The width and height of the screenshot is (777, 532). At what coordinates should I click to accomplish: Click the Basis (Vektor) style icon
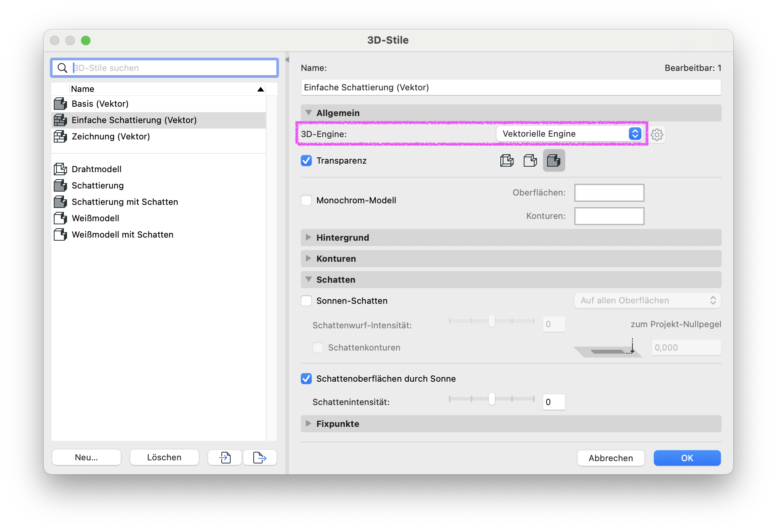pos(60,104)
